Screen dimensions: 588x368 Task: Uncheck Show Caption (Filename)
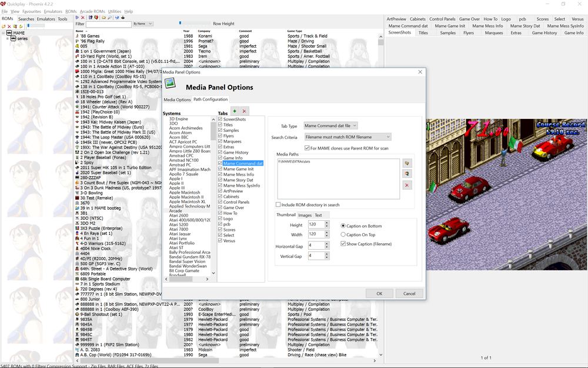tap(343, 244)
